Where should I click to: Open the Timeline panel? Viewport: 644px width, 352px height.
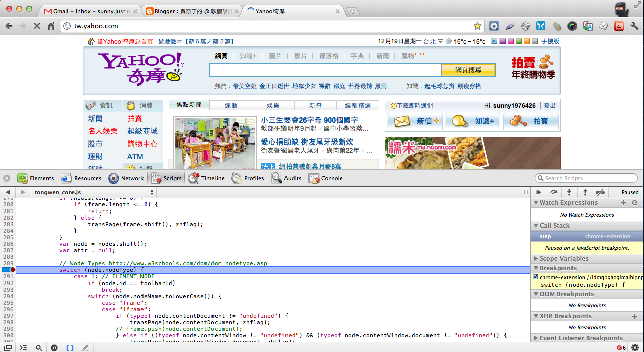[206, 178]
